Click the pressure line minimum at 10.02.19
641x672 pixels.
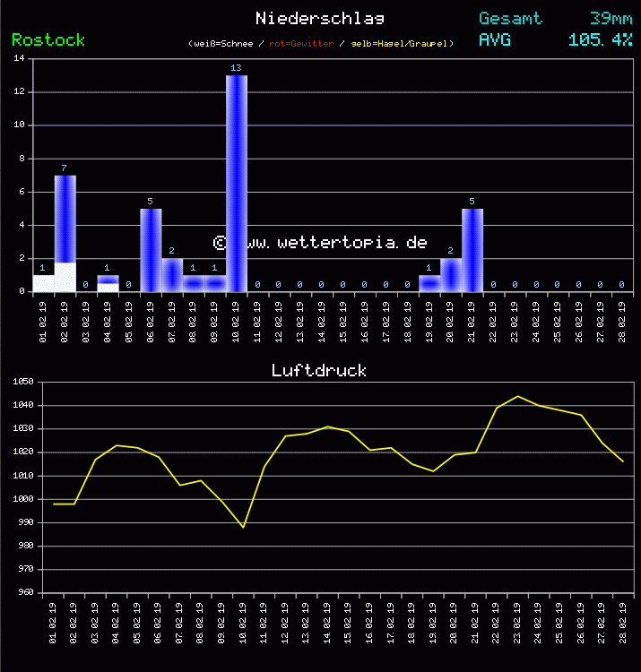(243, 527)
